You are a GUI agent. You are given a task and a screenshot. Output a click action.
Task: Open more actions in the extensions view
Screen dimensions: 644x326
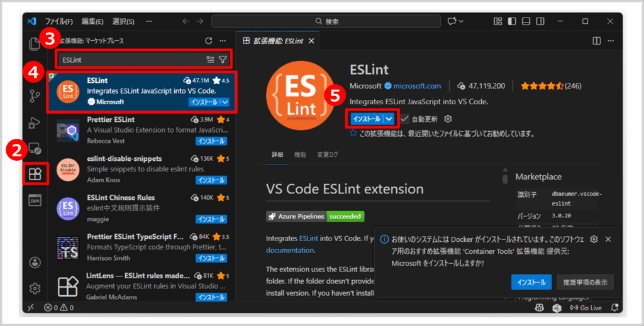pos(223,41)
